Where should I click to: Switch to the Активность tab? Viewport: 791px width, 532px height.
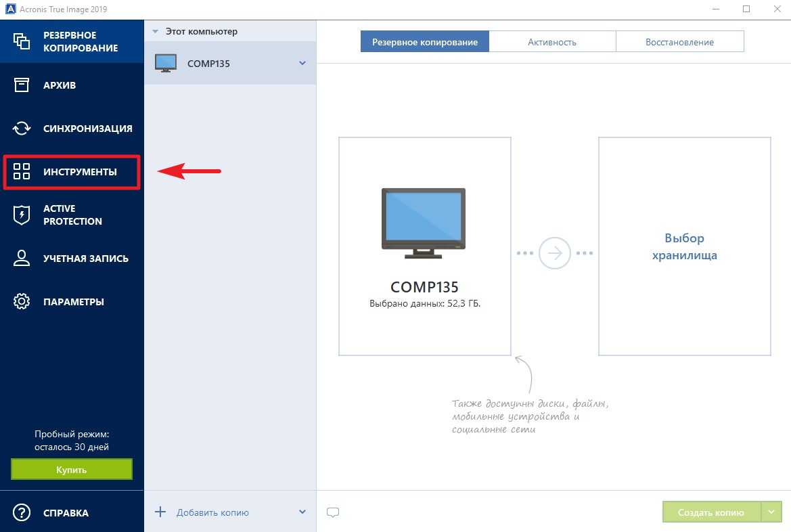coord(552,41)
